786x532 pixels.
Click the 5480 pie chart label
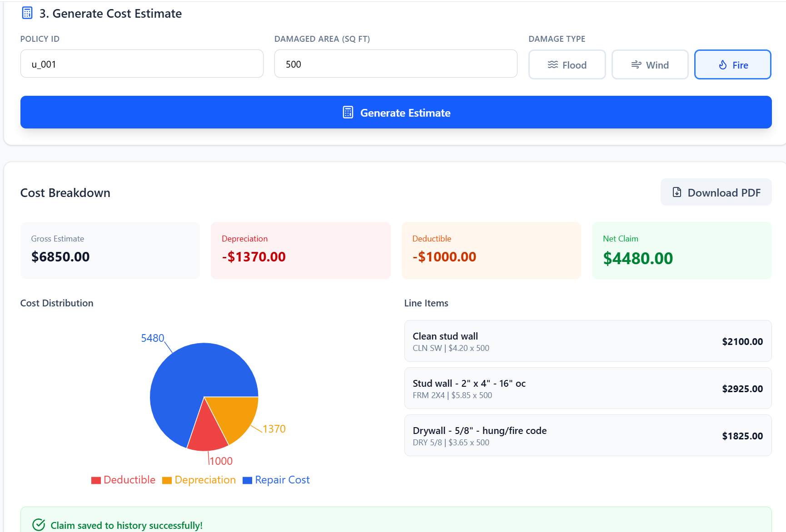pyautogui.click(x=153, y=338)
